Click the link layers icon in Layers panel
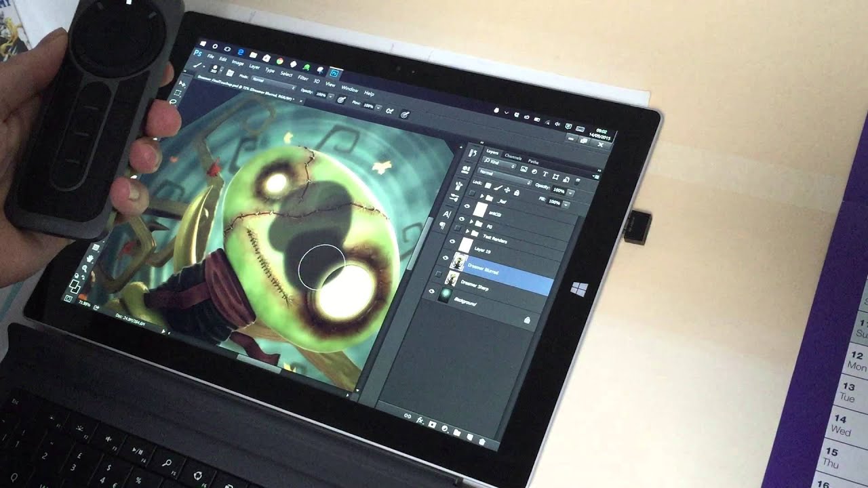 (x=408, y=416)
